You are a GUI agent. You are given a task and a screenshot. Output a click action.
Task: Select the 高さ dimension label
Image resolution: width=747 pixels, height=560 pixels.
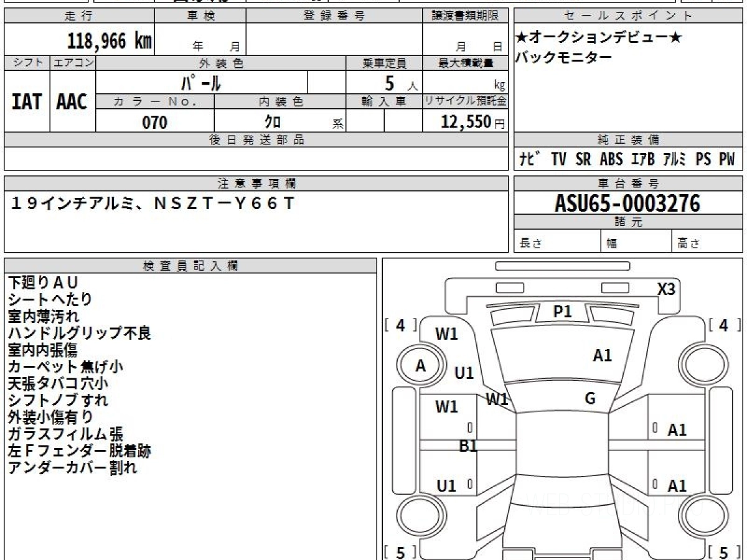click(x=688, y=243)
